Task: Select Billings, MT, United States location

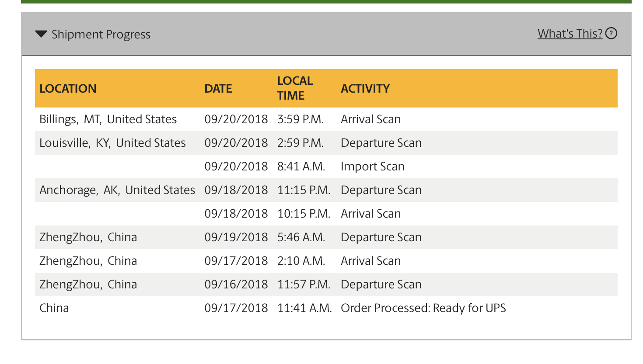Action: point(108,119)
